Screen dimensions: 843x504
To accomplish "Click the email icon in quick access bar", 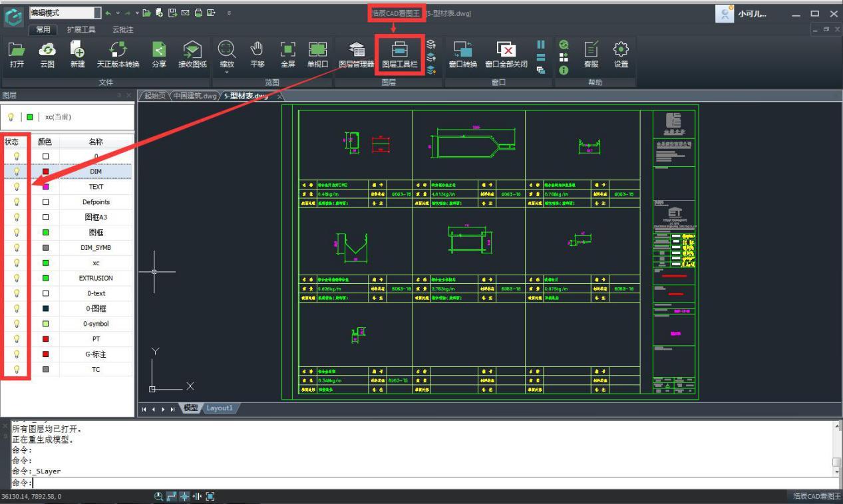I will point(186,13).
